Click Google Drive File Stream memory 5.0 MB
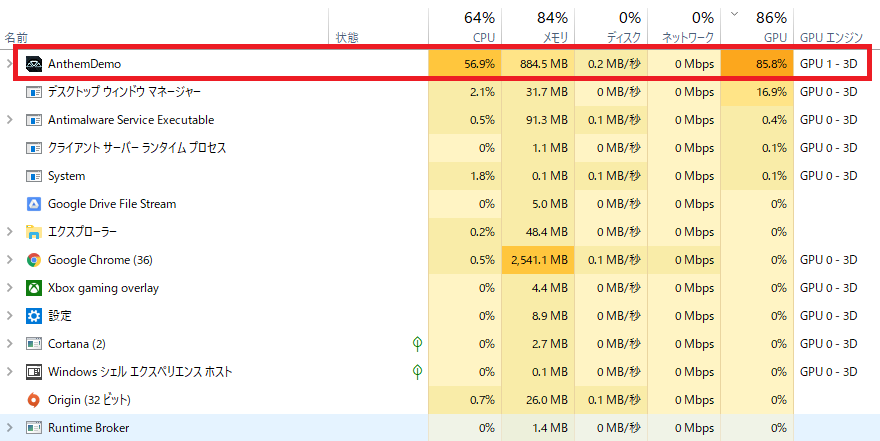Screen dimensions: 880x441 (x=549, y=204)
